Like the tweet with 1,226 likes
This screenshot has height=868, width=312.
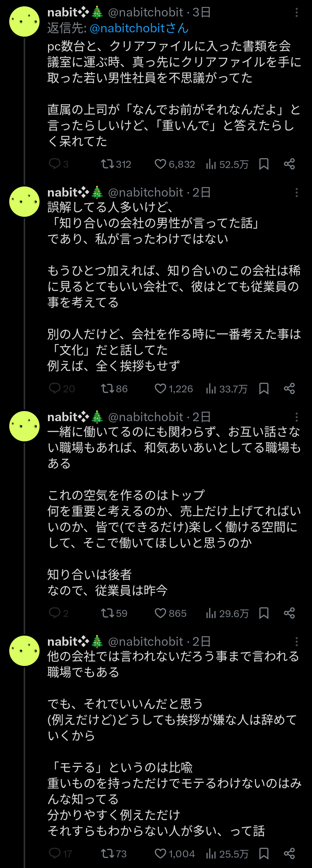click(x=161, y=389)
